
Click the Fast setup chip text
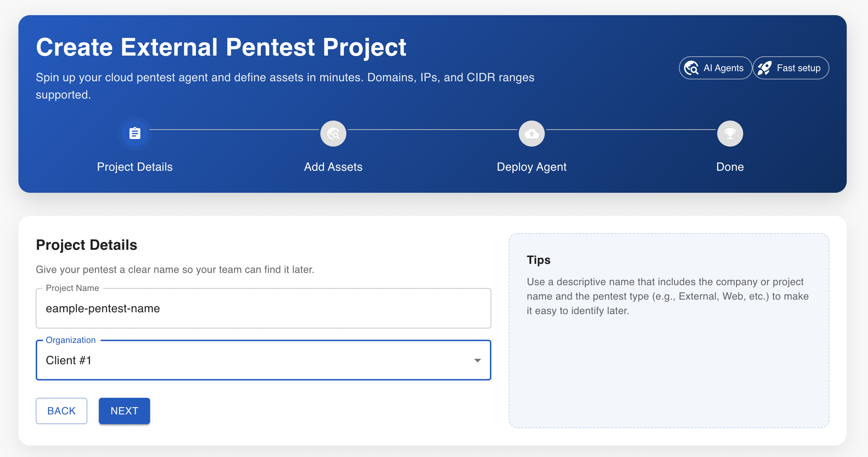798,68
